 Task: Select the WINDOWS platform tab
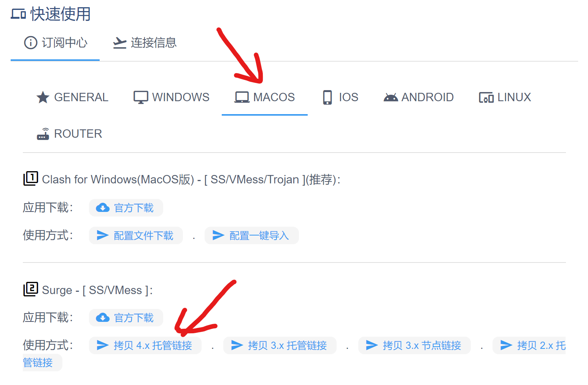172,97
